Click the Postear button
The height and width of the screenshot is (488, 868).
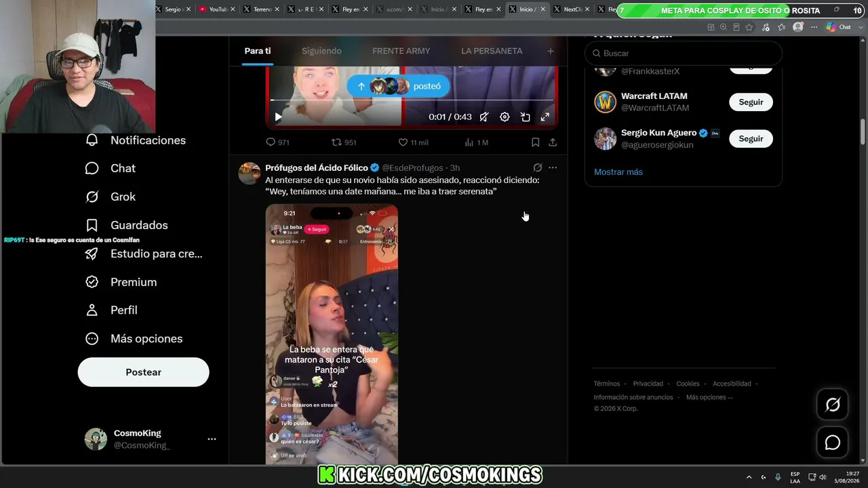click(144, 372)
